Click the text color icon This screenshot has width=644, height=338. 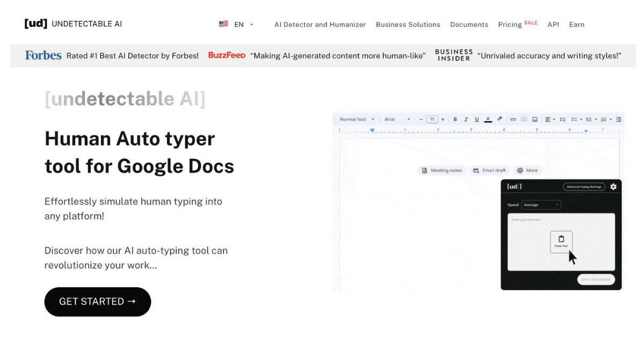point(488,119)
